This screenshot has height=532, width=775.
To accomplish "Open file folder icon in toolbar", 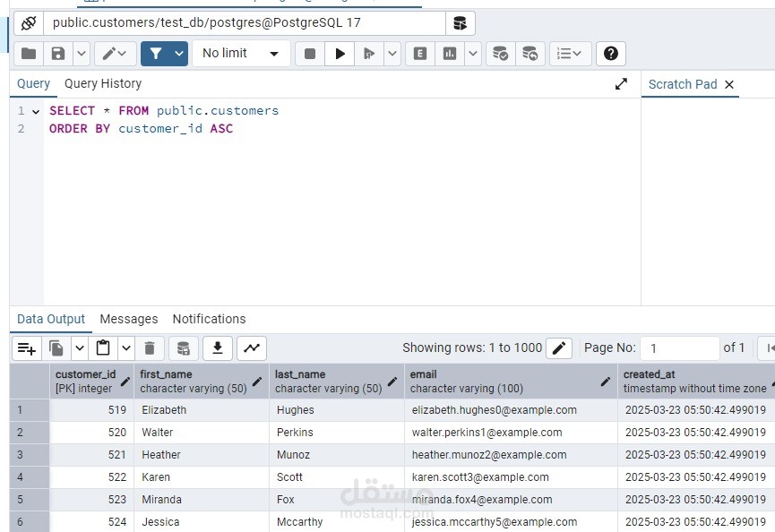I will pos(29,54).
